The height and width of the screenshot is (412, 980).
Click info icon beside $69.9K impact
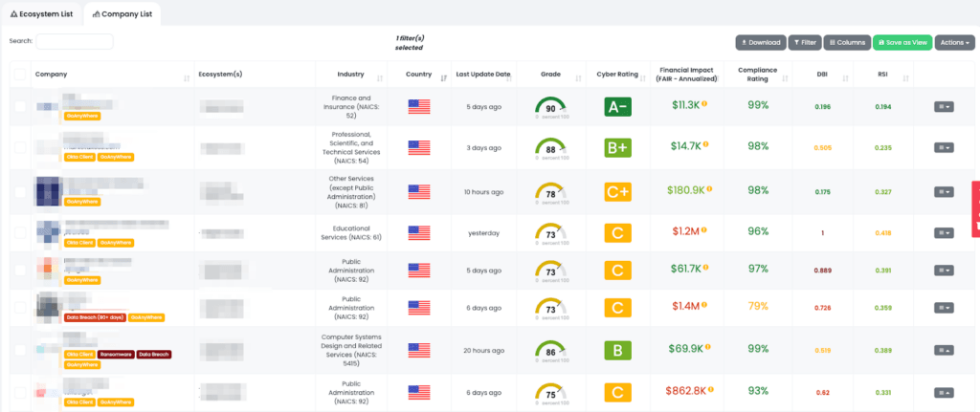pyautogui.click(x=707, y=348)
